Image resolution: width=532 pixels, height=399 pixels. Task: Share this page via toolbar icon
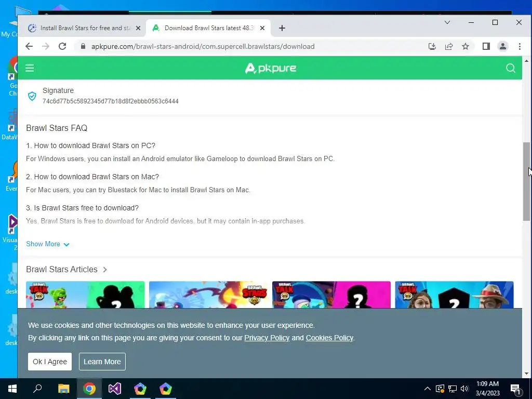click(448, 46)
